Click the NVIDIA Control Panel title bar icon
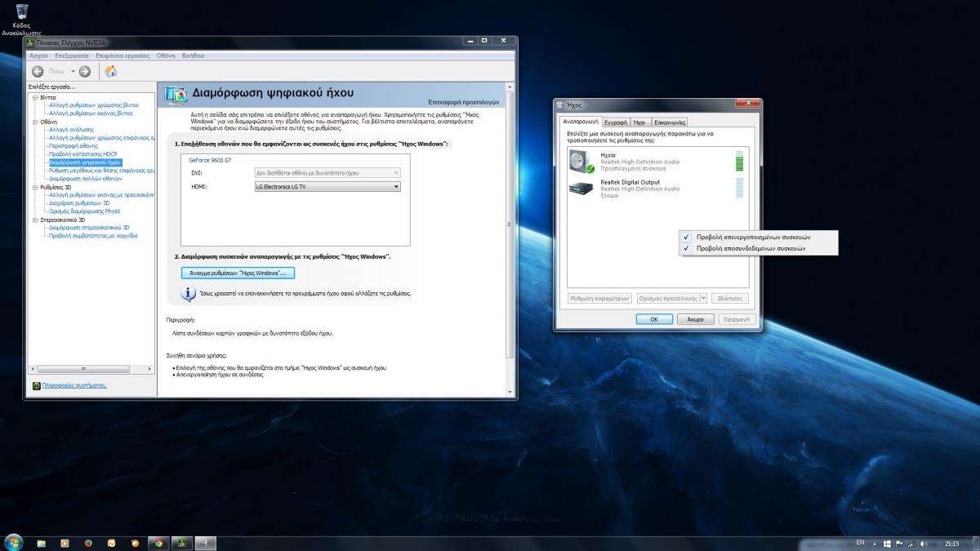 tap(30, 42)
